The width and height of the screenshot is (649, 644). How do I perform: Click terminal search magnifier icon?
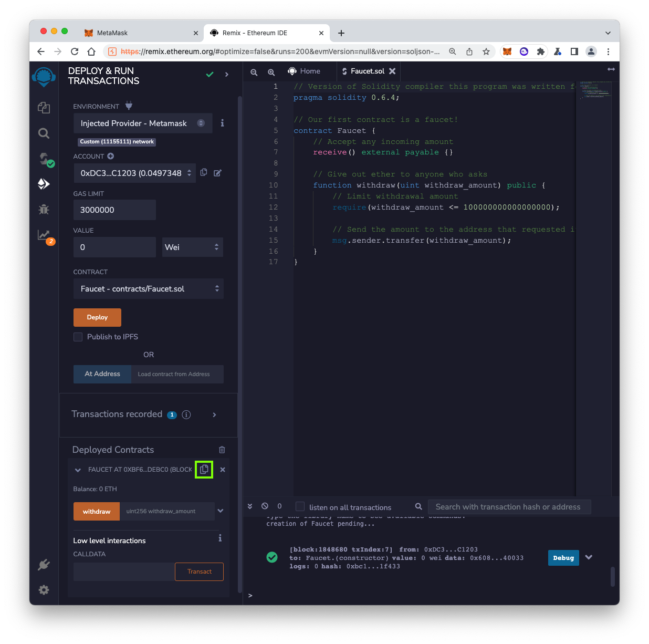point(418,506)
